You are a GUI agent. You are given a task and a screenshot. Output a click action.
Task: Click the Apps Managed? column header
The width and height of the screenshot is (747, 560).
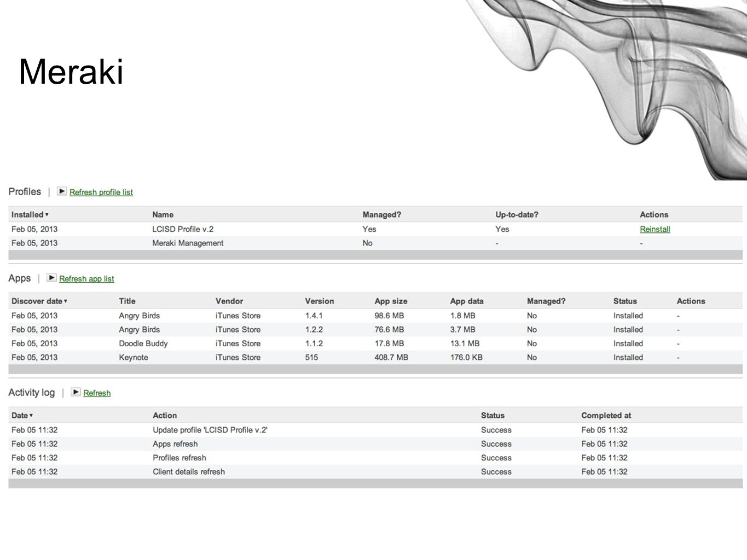click(546, 301)
